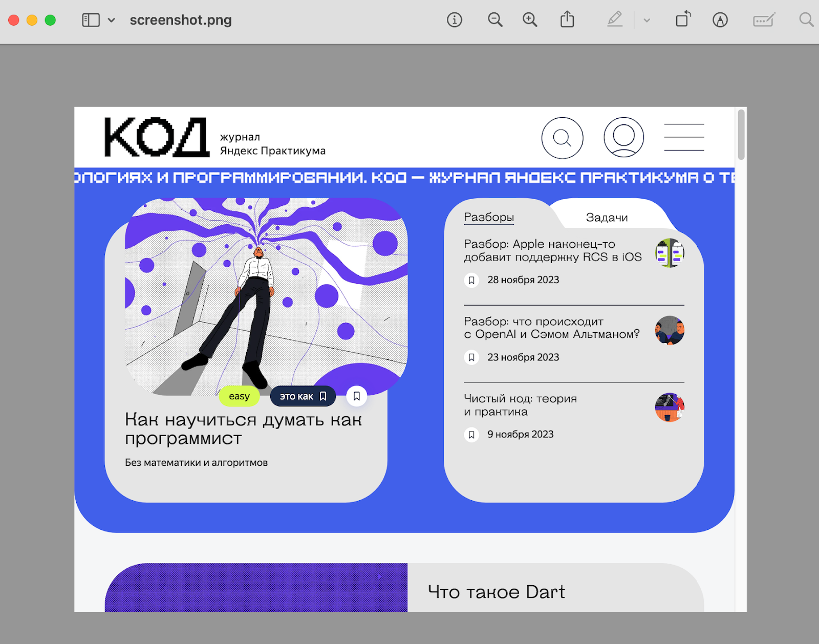Open the hamburger menu on the КОД site
The height and width of the screenshot is (644, 819).
pos(684,136)
